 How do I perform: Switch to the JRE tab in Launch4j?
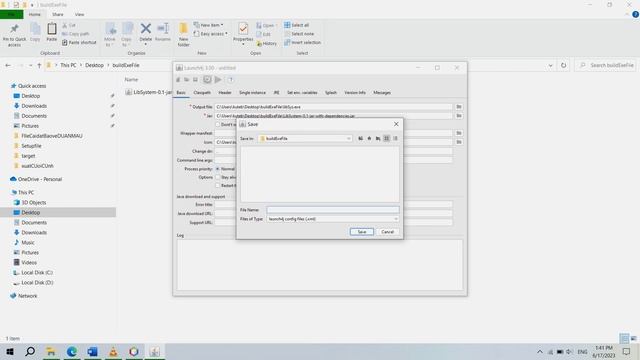click(276, 93)
